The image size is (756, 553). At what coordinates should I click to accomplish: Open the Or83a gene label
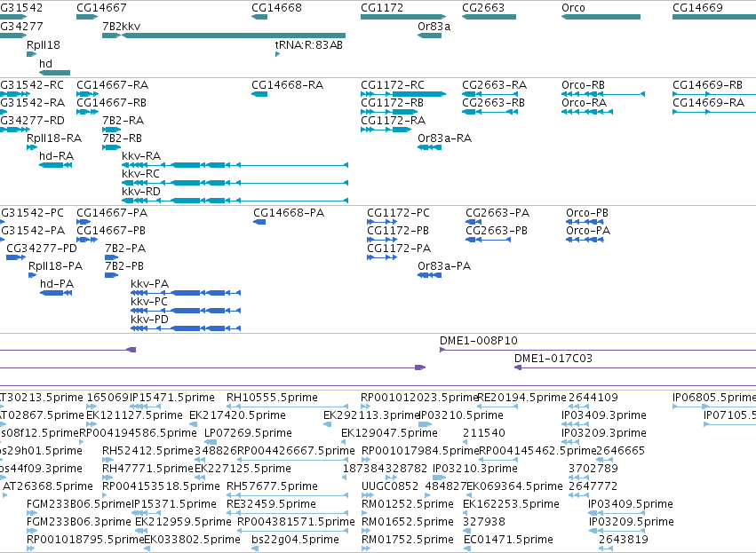click(x=434, y=27)
